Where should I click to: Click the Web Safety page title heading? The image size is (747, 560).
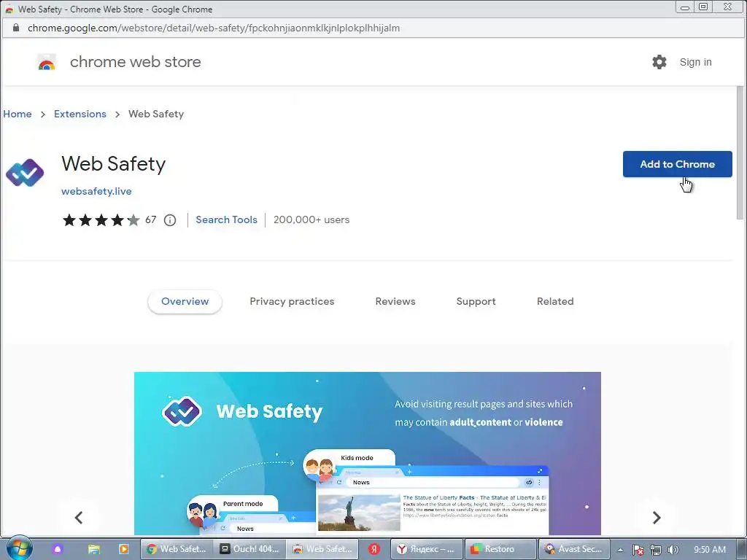pyautogui.click(x=113, y=164)
